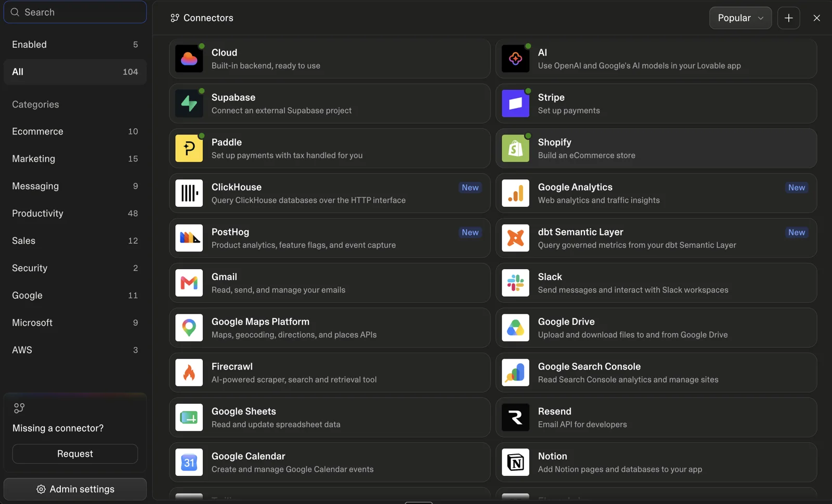
Task: Select the Google Analytics bar chart icon
Action: point(515,193)
